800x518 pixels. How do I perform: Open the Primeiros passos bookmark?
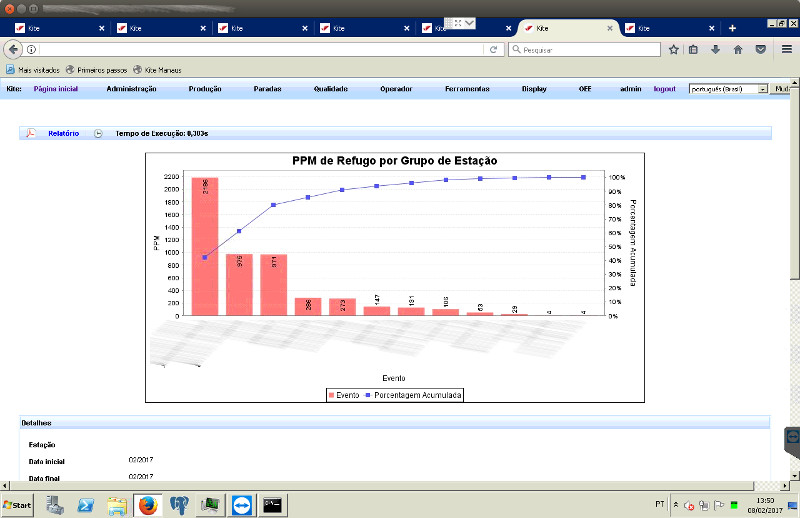(96, 70)
